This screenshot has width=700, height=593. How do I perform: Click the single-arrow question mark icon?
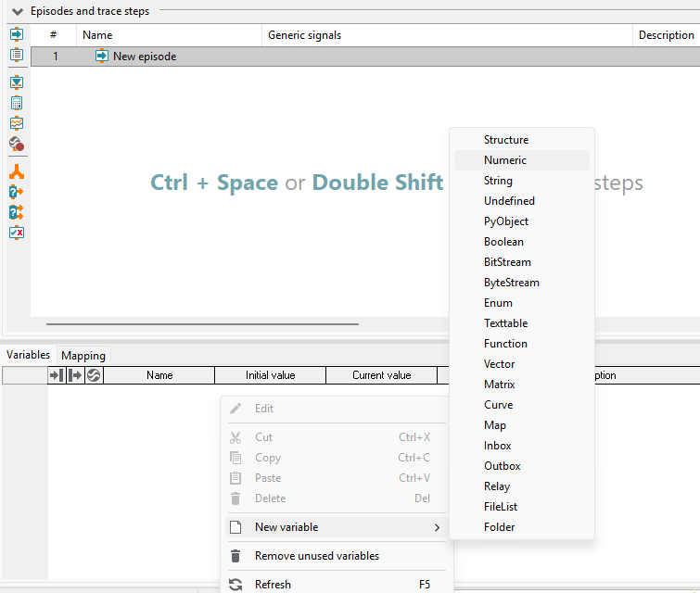17,193
